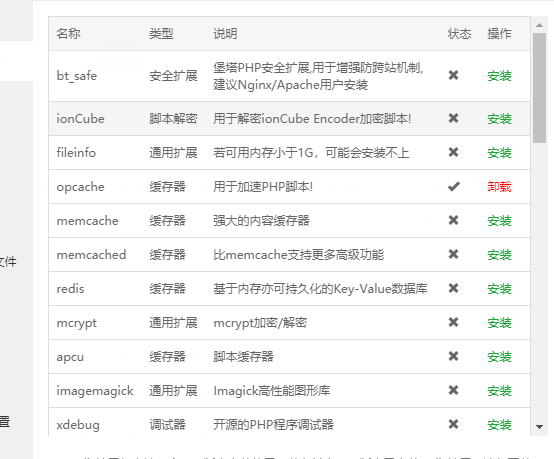
Task: Click the redis Key-Value database description
Action: [320, 289]
